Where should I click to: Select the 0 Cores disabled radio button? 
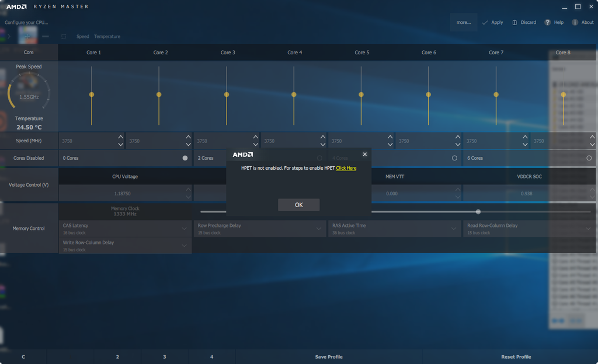[185, 158]
